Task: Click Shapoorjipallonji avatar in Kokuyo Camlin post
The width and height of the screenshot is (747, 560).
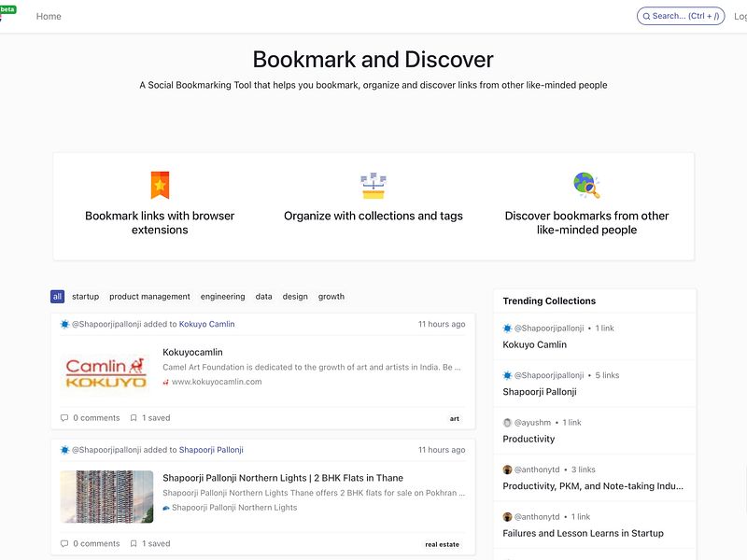Action: point(64,324)
